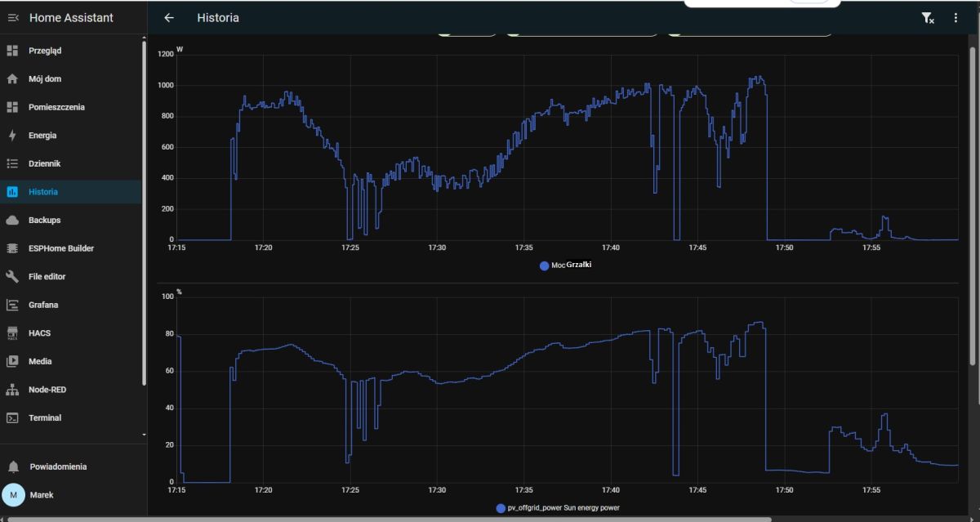Screen dimensions: 980x522
Task: Collapse the sidebar with the menu icon
Action: point(13,18)
